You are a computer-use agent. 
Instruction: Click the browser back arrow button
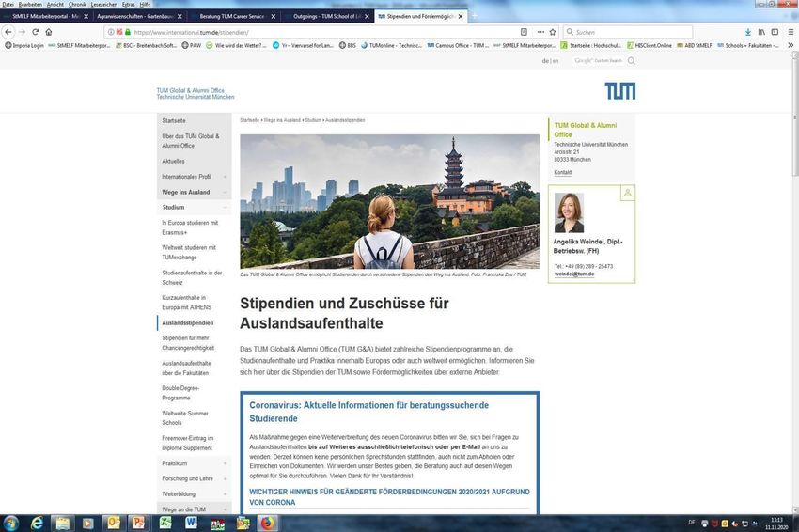[9, 32]
